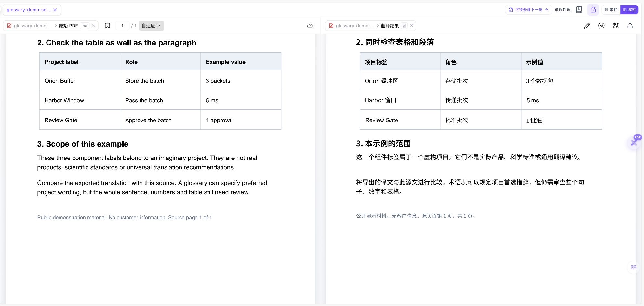
Task: Switch to 双栏 dual-column view
Action: [629, 10]
